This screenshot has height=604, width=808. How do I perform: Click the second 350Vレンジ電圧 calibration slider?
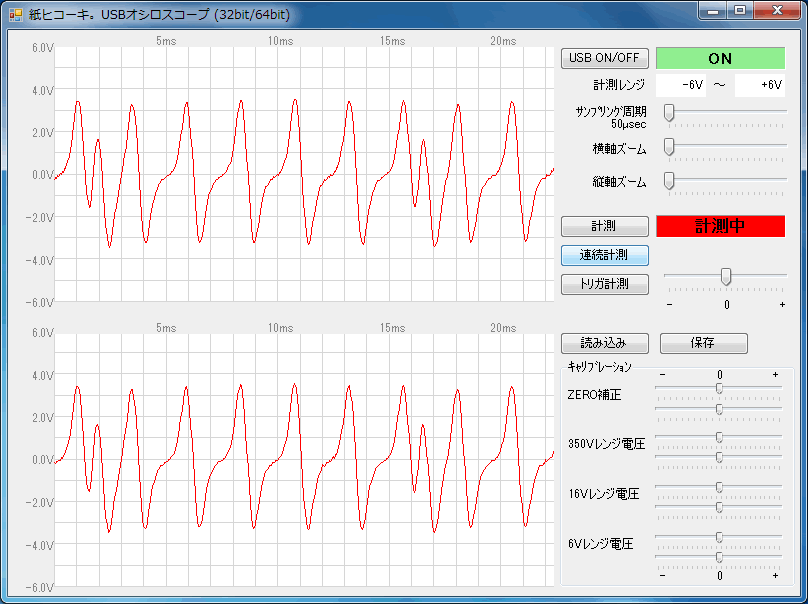pos(719,458)
